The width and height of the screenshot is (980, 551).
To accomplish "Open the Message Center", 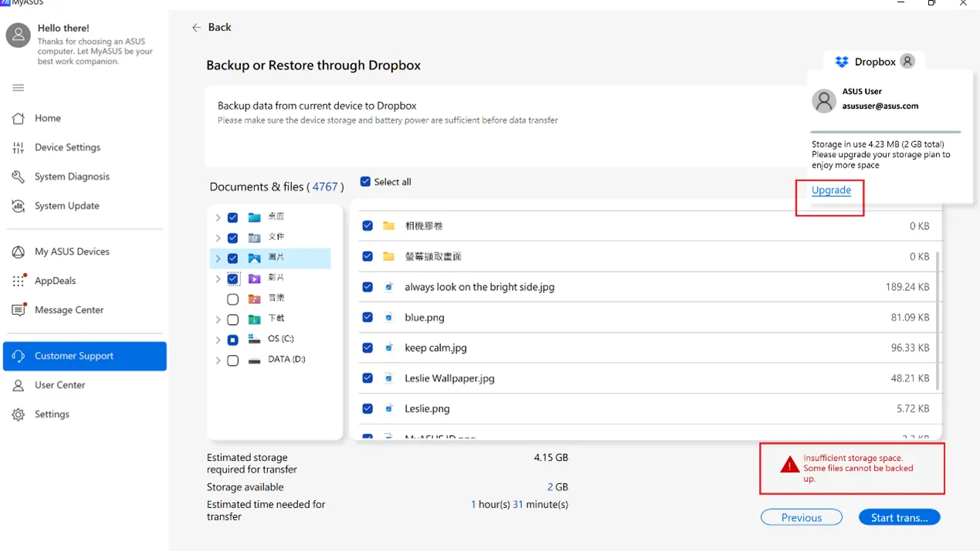I will (x=70, y=309).
